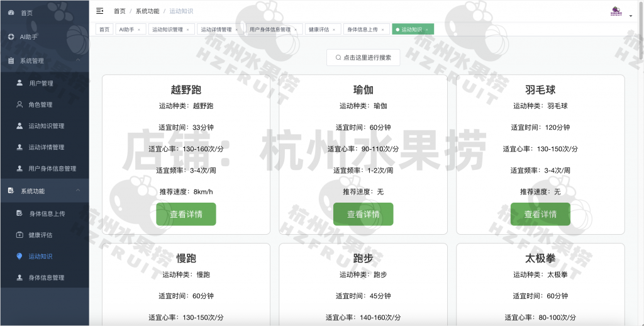Click the 系统功能 menu icon
The width and height of the screenshot is (644, 326).
pos(11,191)
